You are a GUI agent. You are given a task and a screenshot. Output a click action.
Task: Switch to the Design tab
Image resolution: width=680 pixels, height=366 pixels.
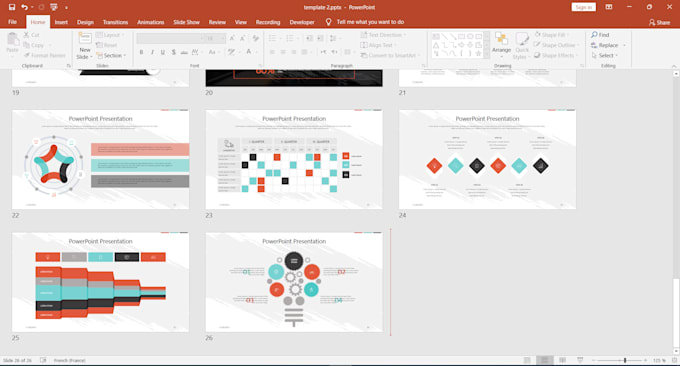85,22
